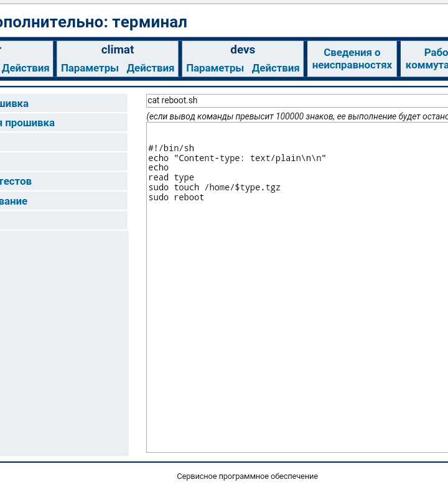Open the first sidebar item ending in 'шивка'
Image resolution: width=448 pixels, height=487 pixels.
pos(14,103)
